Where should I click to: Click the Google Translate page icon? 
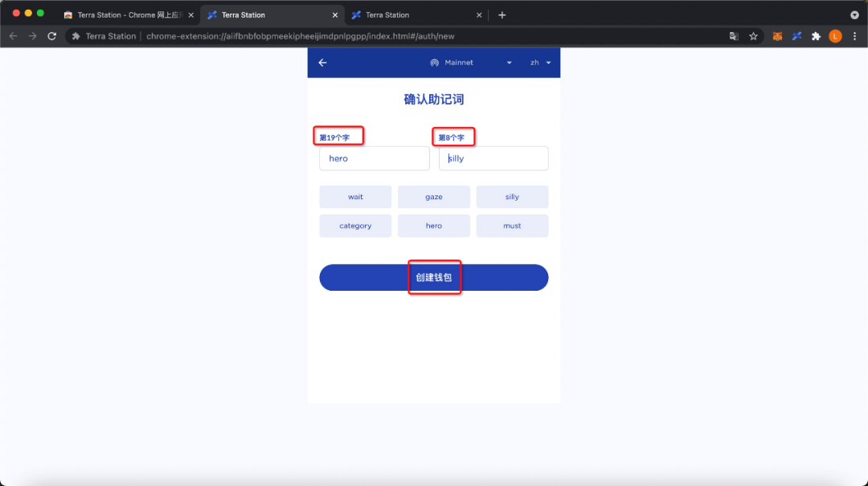[x=734, y=35]
